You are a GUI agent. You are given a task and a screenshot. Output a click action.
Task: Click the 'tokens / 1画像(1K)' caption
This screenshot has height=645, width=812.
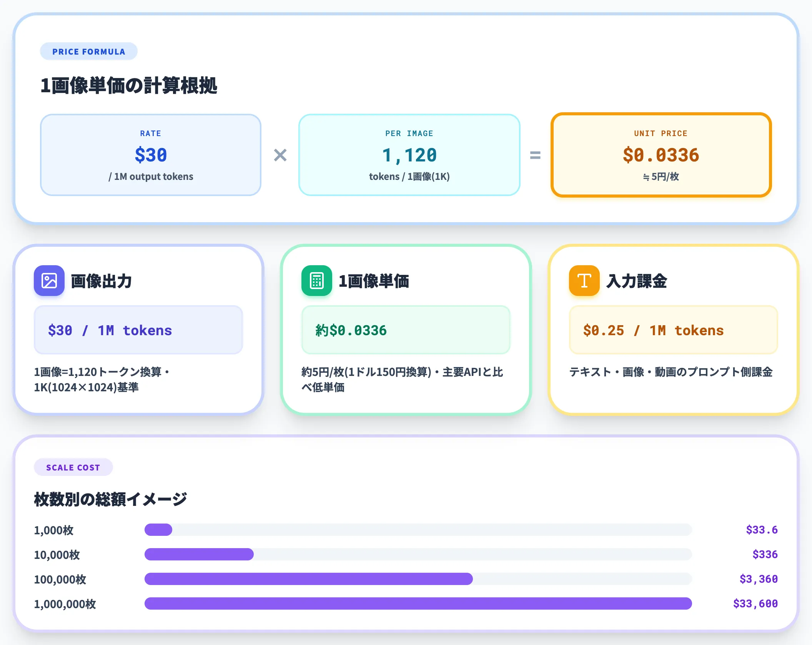pos(409,176)
